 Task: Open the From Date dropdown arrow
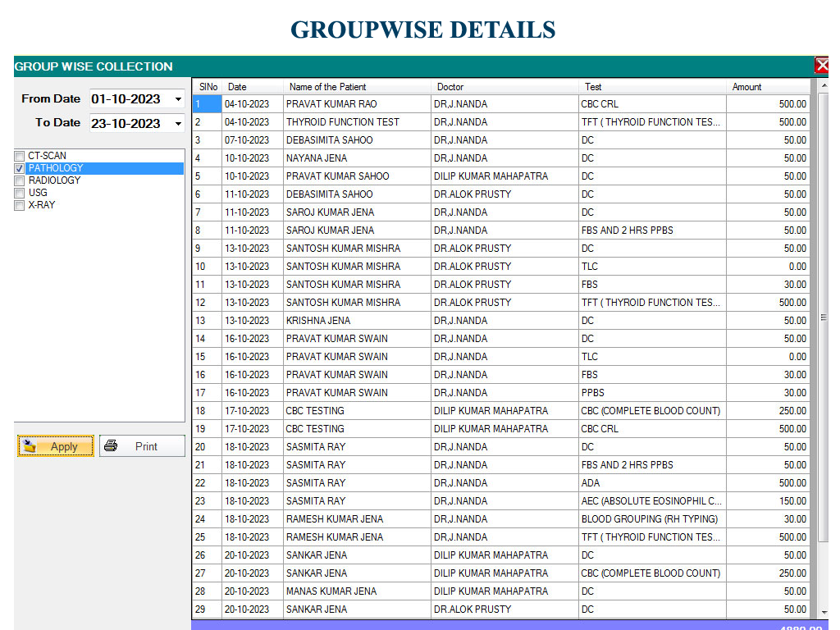[178, 99]
